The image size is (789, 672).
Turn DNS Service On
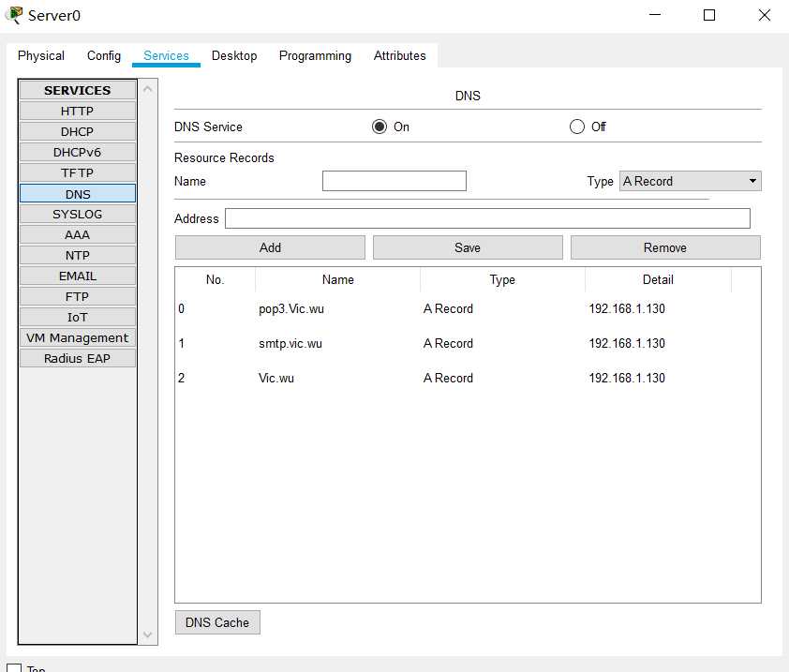pos(380,127)
